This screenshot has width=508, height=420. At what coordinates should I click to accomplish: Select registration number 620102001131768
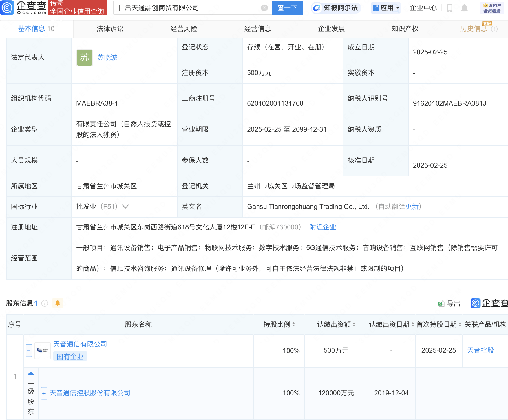point(275,103)
